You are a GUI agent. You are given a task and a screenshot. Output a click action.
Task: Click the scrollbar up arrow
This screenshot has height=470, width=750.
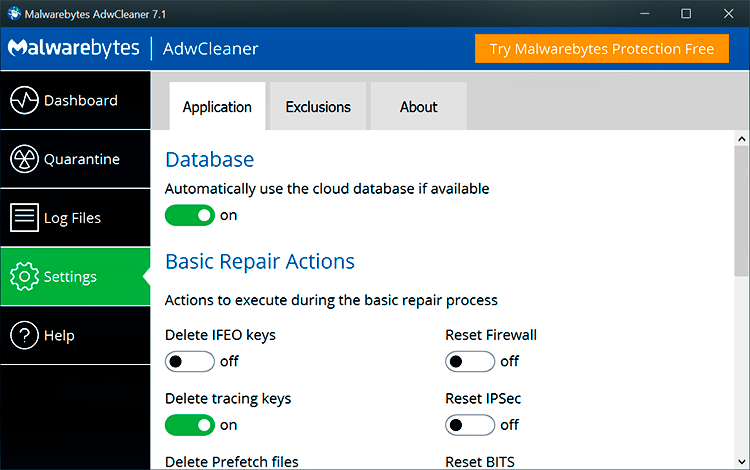741,139
